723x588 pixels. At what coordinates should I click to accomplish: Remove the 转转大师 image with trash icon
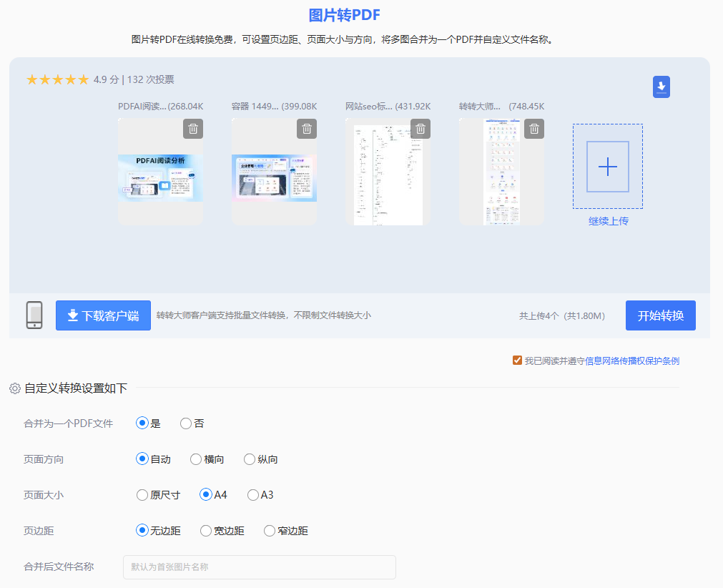pyautogui.click(x=533, y=129)
